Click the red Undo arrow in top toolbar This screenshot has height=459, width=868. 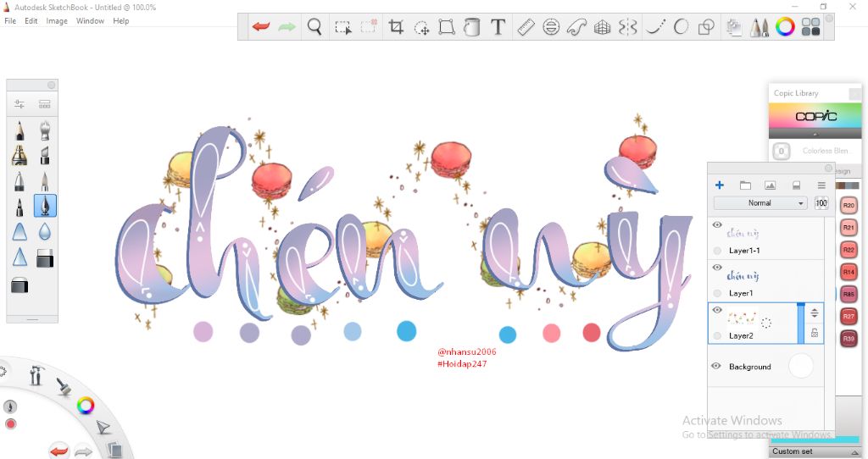click(261, 26)
